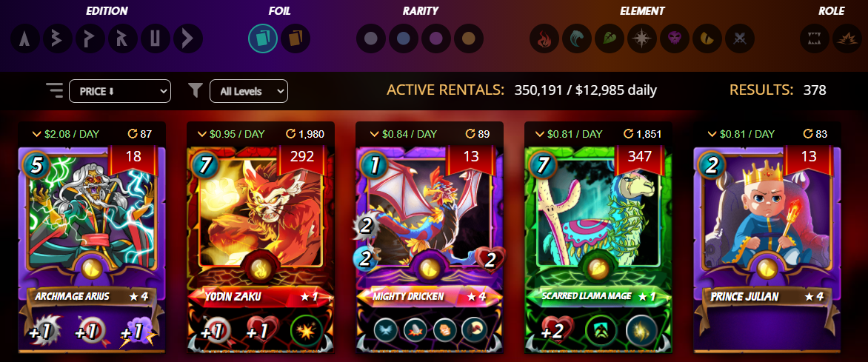Filter by Dragon element icon
This screenshot has width=868, height=362.
pos(707,38)
